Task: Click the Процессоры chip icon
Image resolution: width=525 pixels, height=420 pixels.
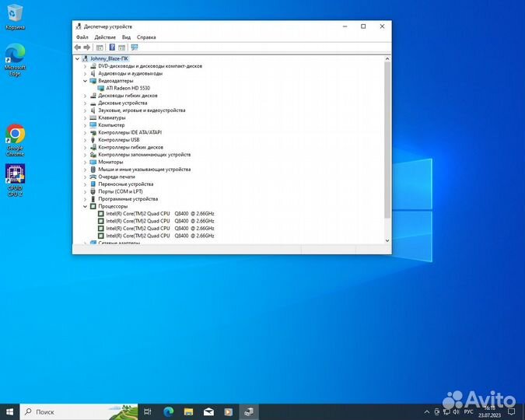Action: [93, 206]
